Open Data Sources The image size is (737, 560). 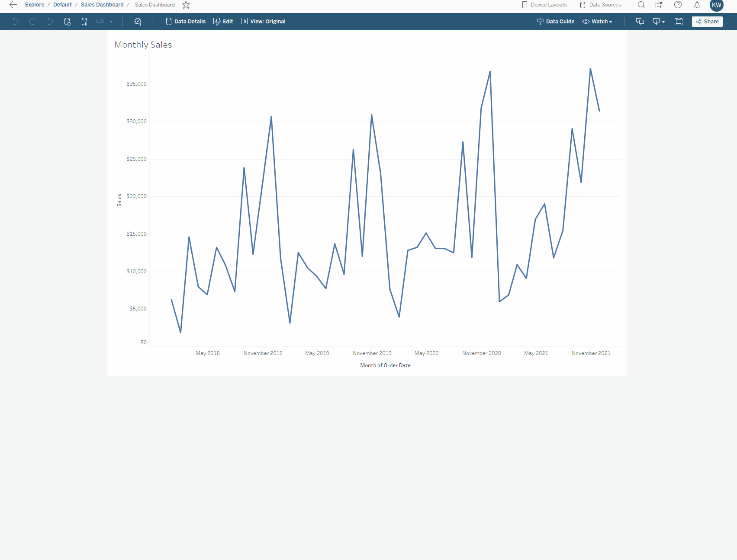[600, 5]
